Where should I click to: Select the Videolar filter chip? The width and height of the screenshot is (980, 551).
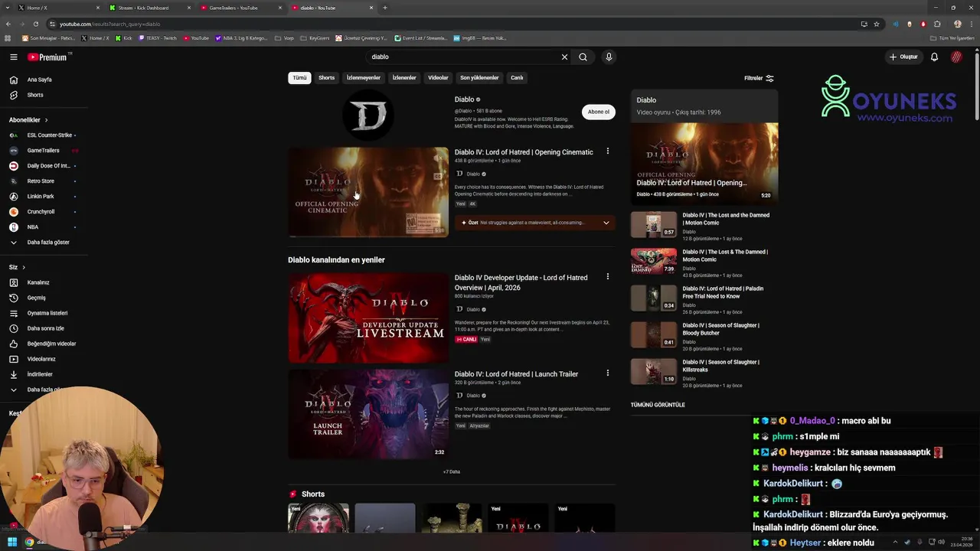(x=438, y=78)
